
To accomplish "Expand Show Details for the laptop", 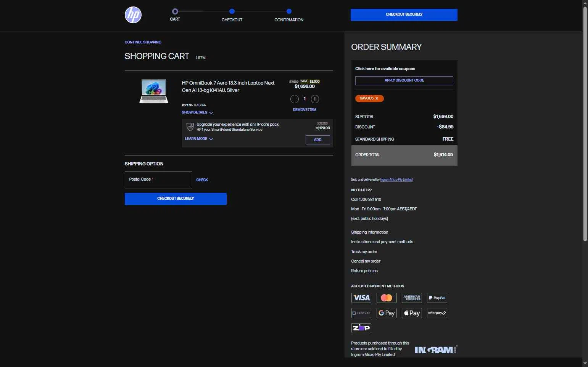I will (197, 112).
